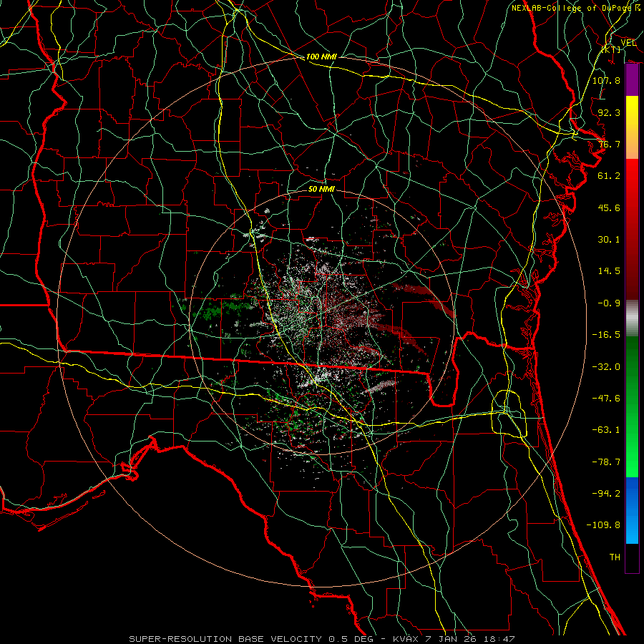The image size is (644, 644).
Task: Click the 50 NMI range ring label
Action: point(321,189)
